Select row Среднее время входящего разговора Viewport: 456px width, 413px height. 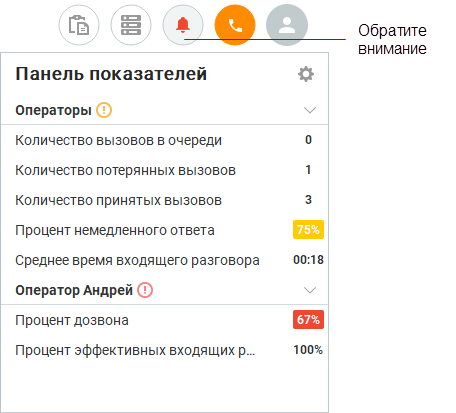tap(165, 260)
